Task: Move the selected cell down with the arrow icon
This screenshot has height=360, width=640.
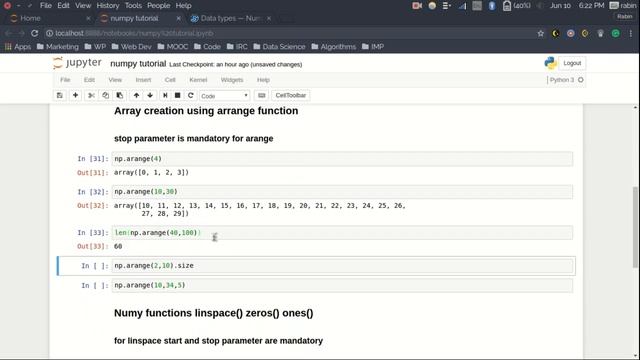Action: [150, 96]
